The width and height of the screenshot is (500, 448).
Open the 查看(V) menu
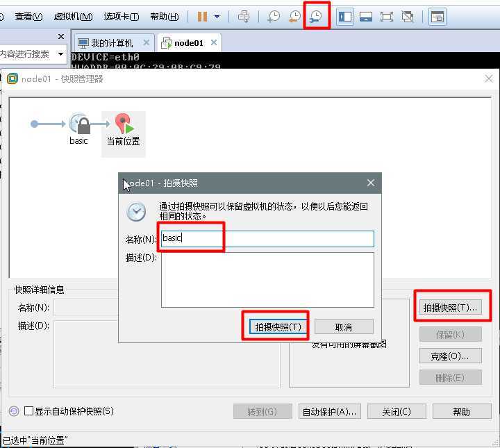point(28,16)
